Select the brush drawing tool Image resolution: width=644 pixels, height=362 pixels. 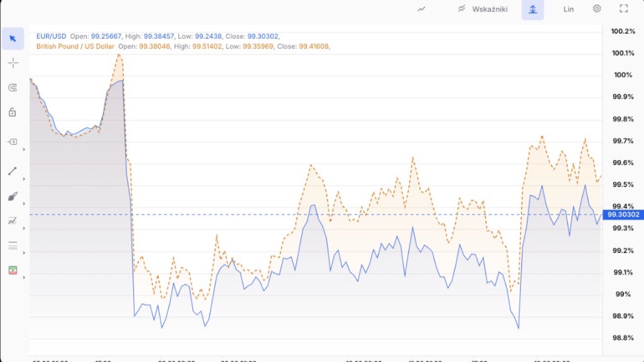(13, 196)
